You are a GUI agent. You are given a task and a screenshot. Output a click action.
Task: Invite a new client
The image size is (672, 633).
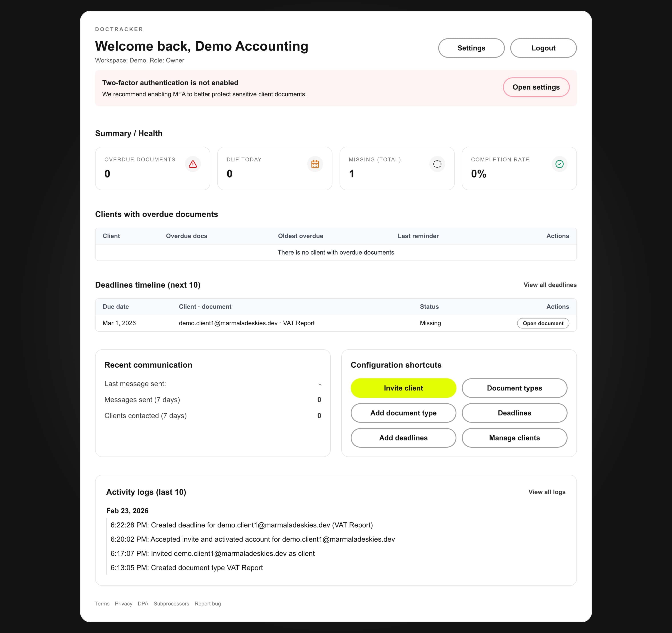403,388
